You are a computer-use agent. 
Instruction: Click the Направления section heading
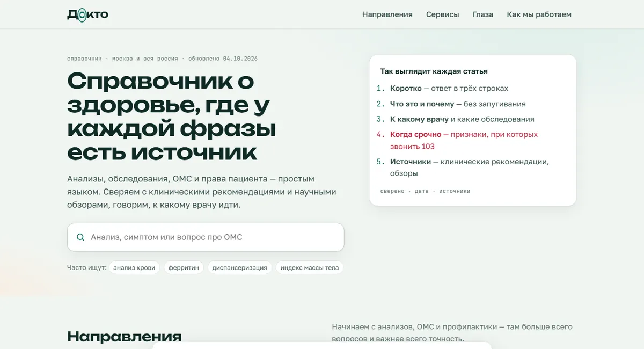click(125, 337)
